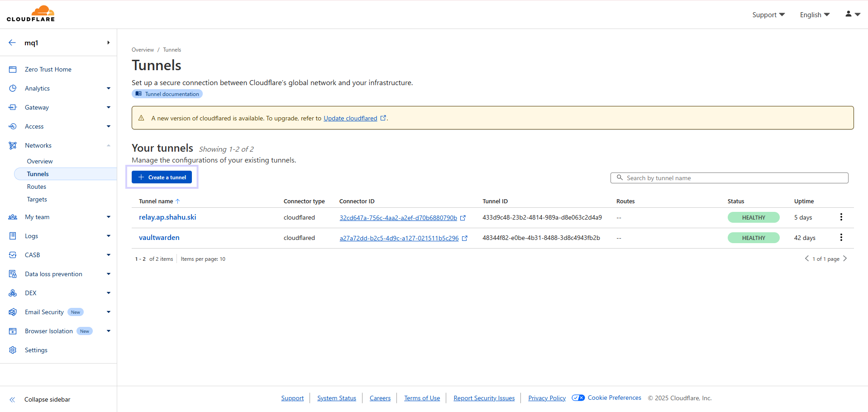Click the Settings gear icon
Image resolution: width=868 pixels, height=412 pixels.
coord(13,350)
